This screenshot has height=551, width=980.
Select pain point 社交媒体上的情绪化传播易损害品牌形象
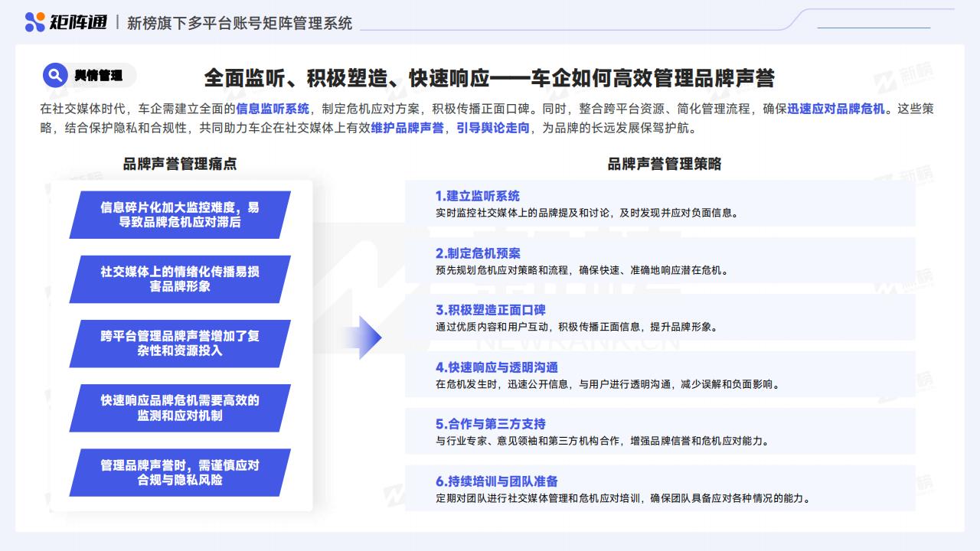click(180, 279)
